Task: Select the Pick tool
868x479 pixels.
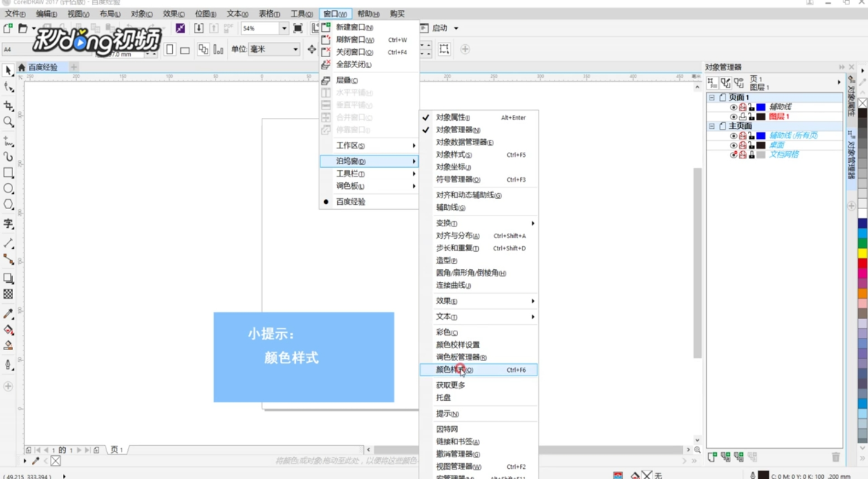Action: (x=9, y=71)
